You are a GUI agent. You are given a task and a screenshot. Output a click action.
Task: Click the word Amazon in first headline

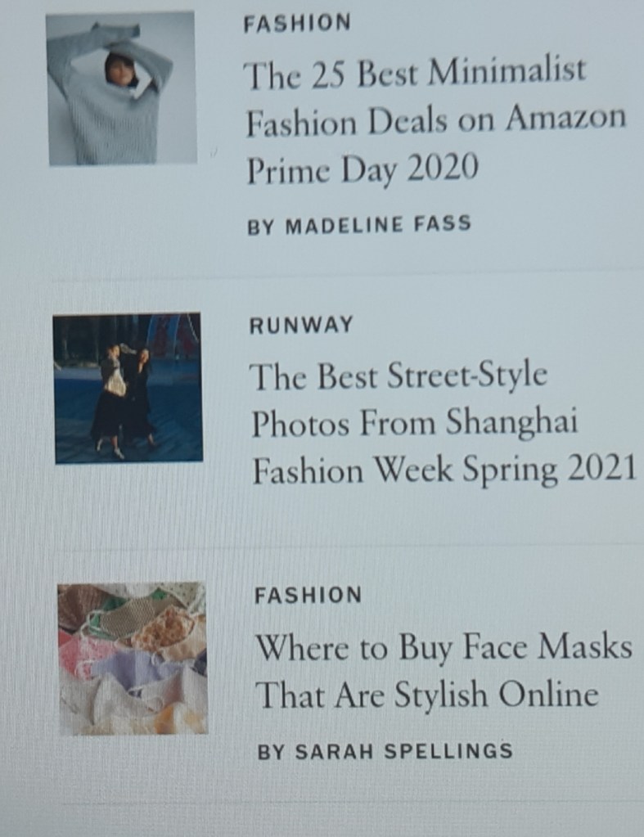click(x=566, y=118)
